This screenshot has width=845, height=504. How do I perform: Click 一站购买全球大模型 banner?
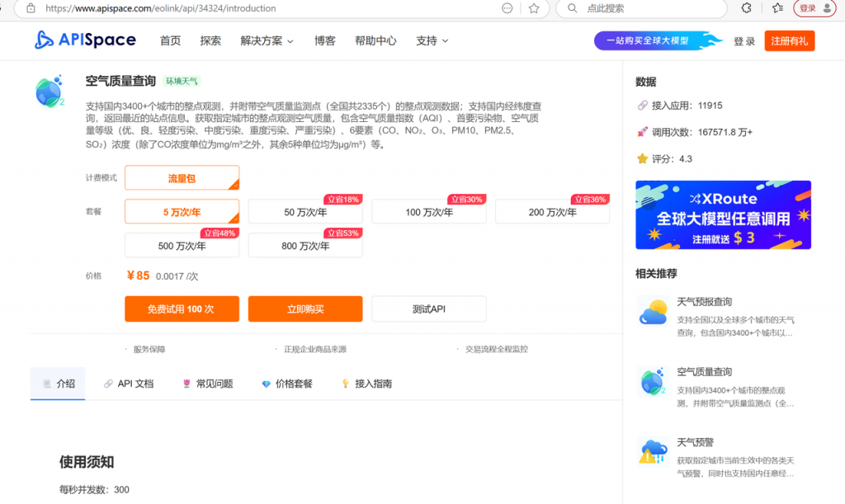pyautogui.click(x=658, y=40)
